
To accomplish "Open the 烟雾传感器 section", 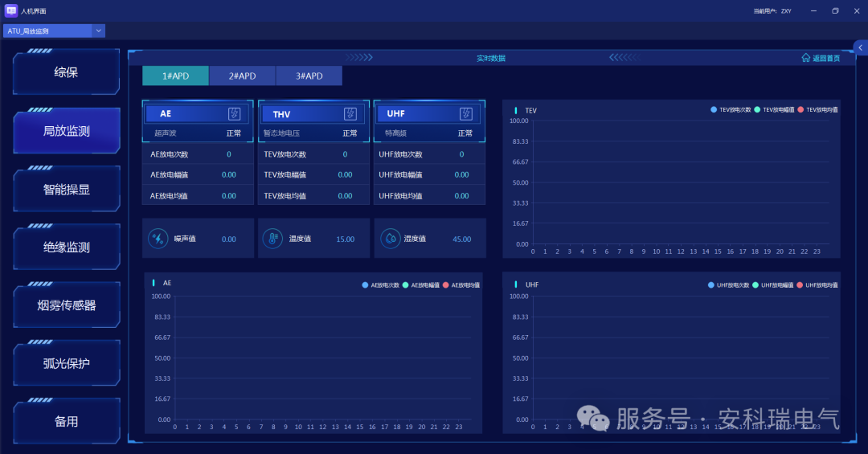I will 67,305.
